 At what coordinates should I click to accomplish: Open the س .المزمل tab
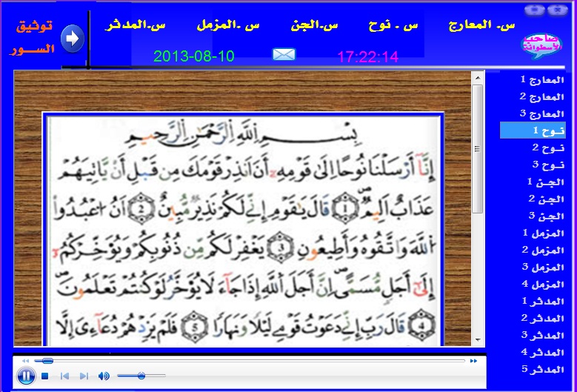[x=228, y=25]
